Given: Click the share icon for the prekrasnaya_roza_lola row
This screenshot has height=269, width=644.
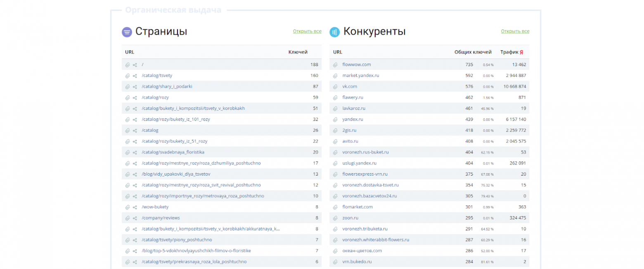Looking at the screenshot, I should tap(135, 262).
